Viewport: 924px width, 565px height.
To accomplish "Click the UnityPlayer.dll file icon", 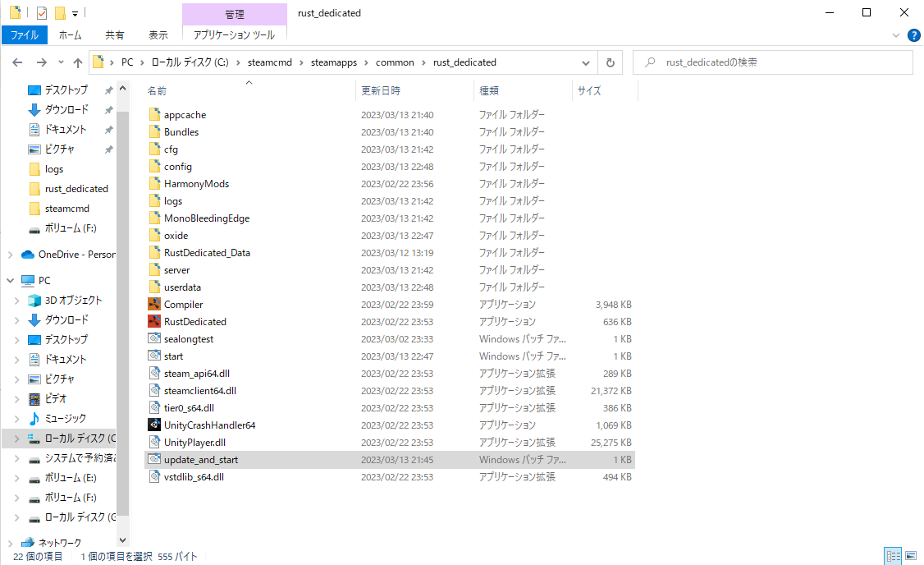I will [154, 443].
